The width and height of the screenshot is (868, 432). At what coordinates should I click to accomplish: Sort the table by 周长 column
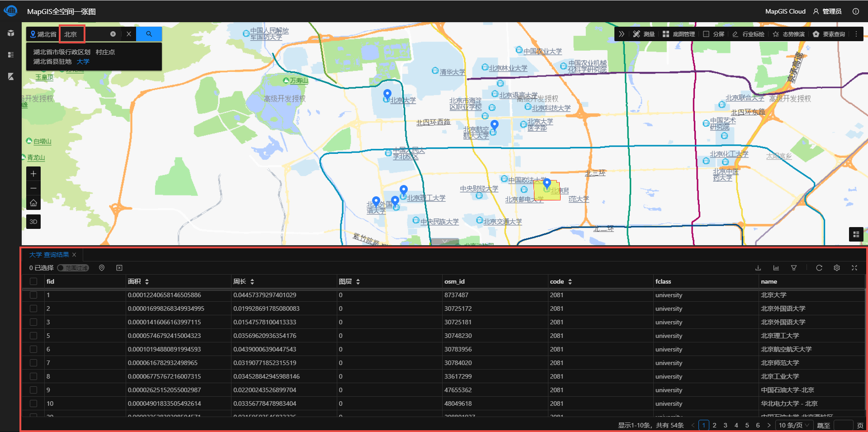tap(252, 281)
